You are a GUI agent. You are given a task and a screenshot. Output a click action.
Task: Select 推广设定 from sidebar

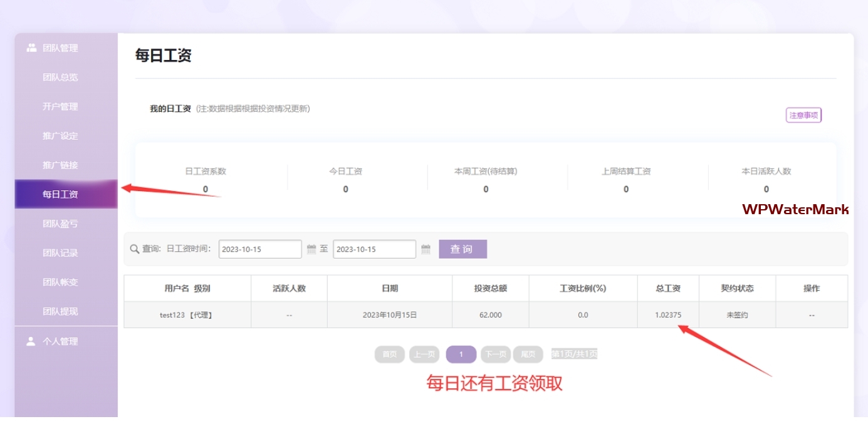(60, 136)
